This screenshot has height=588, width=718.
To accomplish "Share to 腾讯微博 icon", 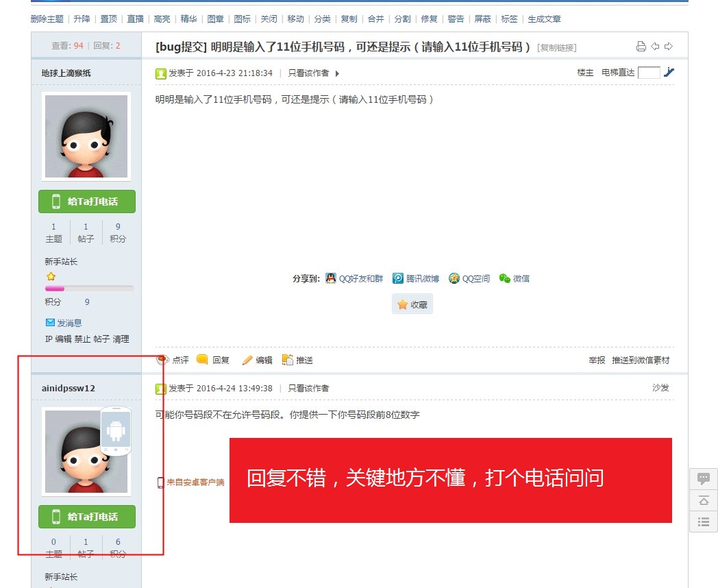I will tap(398, 278).
